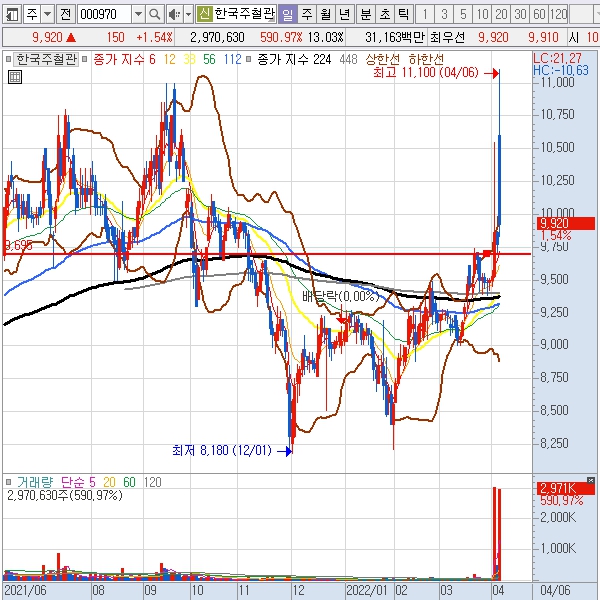Switch to 월 monthly chart tab
600x600 pixels.
point(326,15)
